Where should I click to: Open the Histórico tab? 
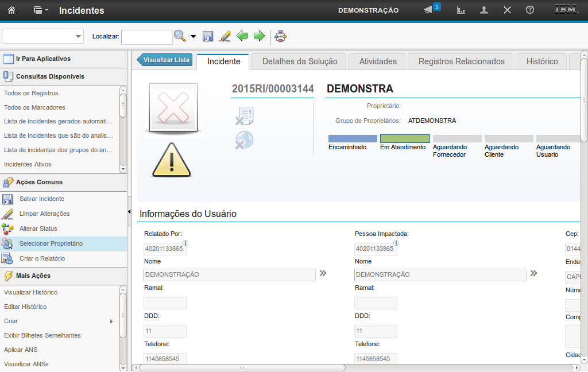541,61
